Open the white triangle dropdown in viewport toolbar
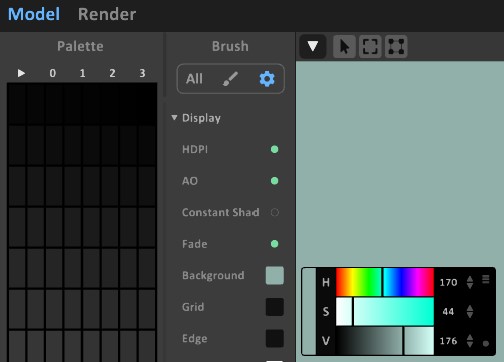 coord(313,46)
